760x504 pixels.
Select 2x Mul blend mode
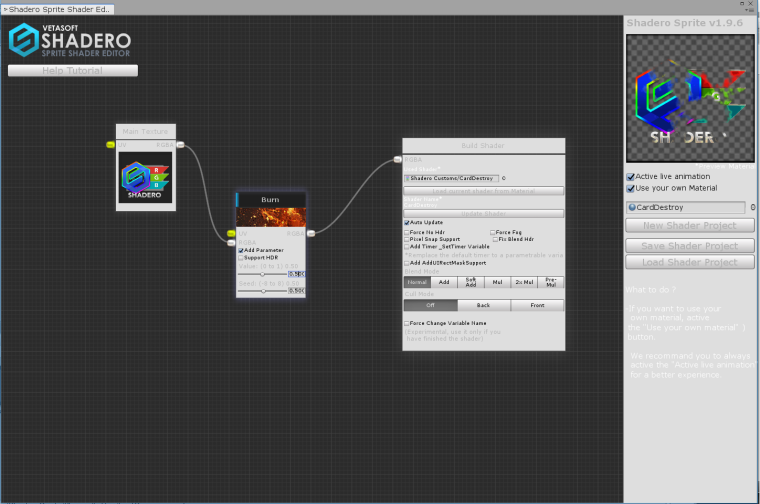click(524, 282)
